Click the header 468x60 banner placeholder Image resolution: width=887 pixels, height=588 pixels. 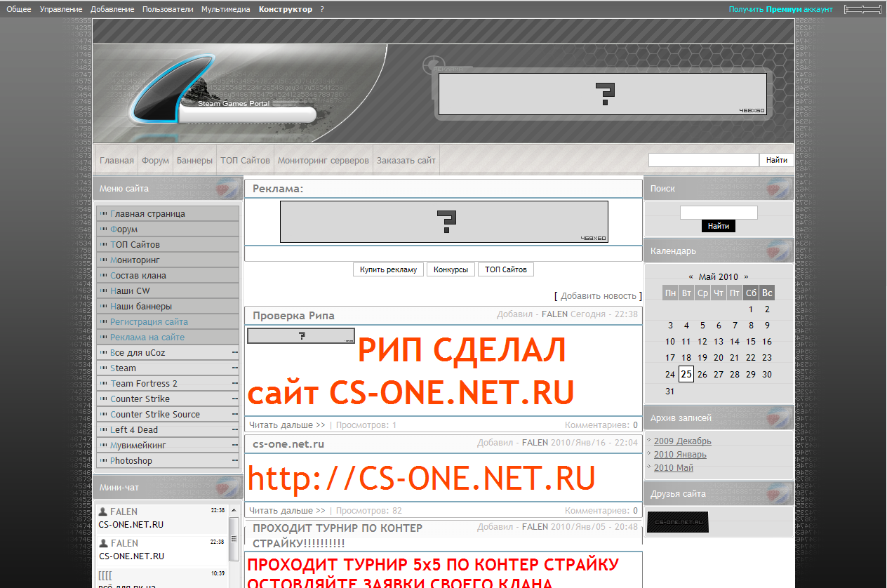pyautogui.click(x=603, y=94)
